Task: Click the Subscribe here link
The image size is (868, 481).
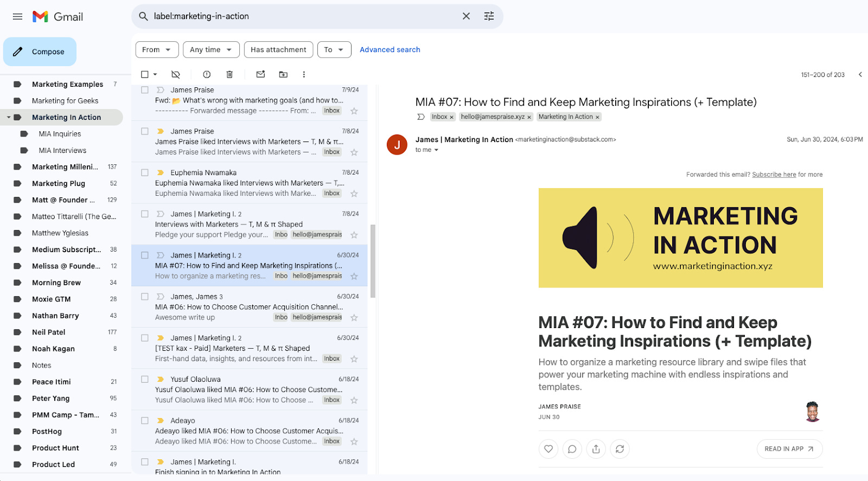Action: [774, 175]
